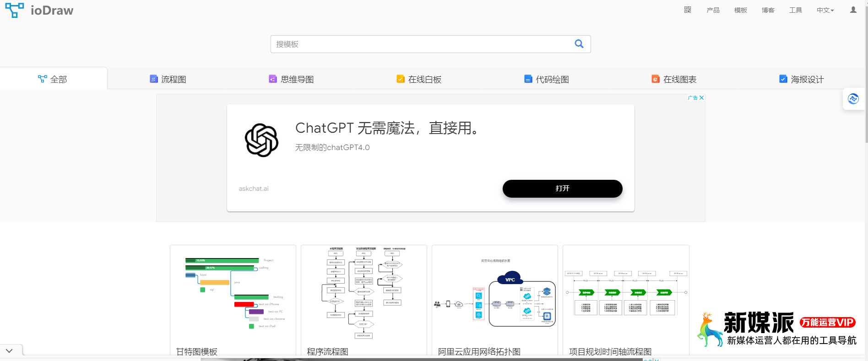
Task: Switch to the 流程图 tab
Action: tap(168, 79)
